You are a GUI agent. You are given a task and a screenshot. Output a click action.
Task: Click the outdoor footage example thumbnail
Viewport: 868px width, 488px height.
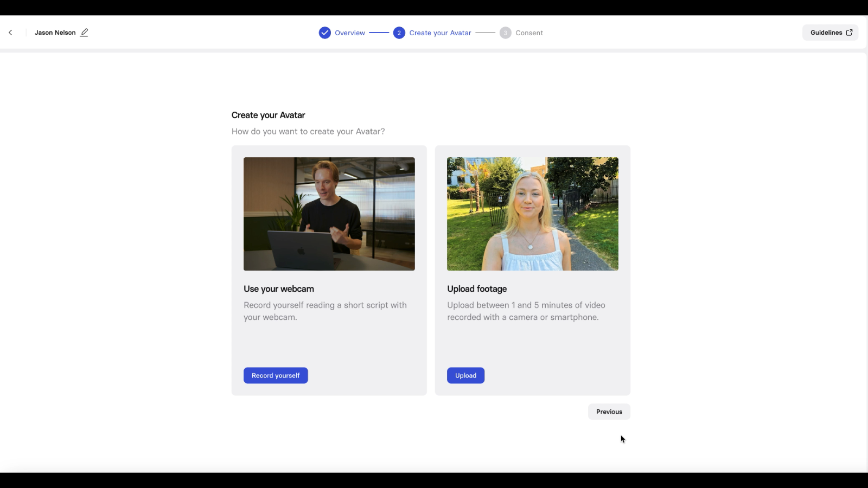point(532,214)
